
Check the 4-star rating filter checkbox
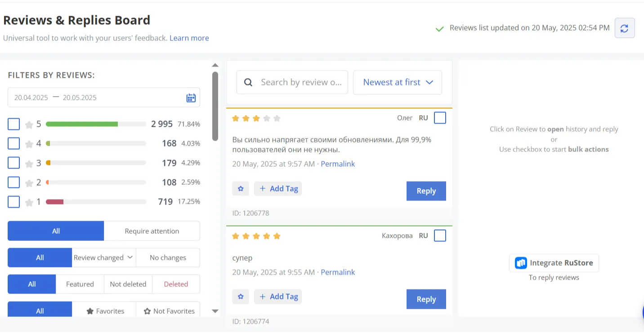pos(14,143)
